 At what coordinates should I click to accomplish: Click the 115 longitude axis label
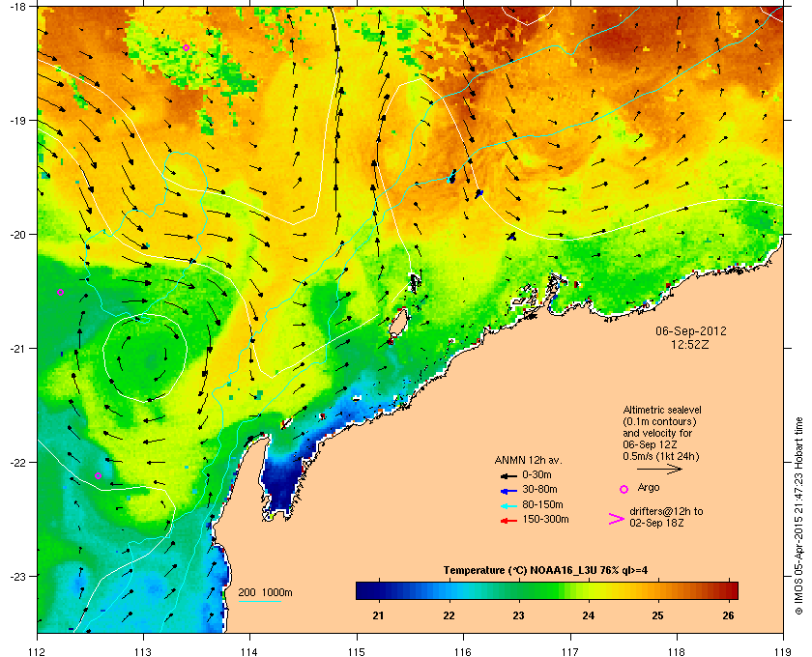coord(357,651)
